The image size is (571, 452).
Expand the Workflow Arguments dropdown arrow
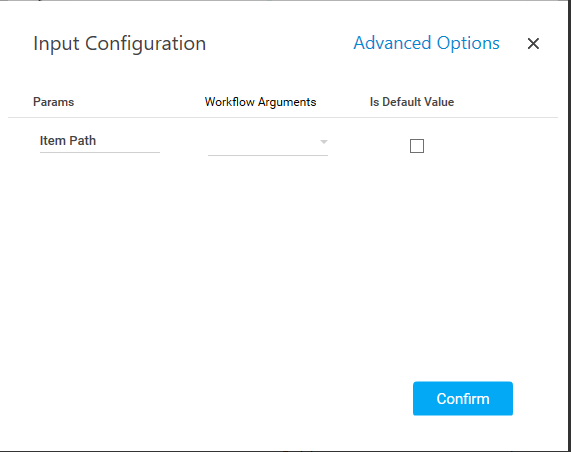(x=324, y=142)
